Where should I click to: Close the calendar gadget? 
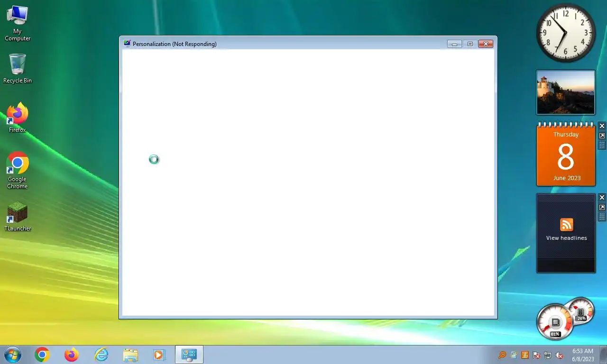[602, 126]
